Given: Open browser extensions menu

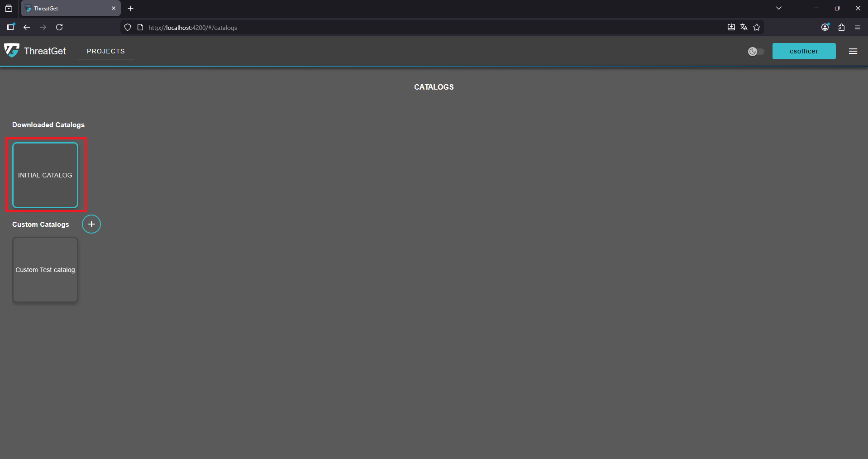Looking at the screenshot, I should [x=841, y=27].
